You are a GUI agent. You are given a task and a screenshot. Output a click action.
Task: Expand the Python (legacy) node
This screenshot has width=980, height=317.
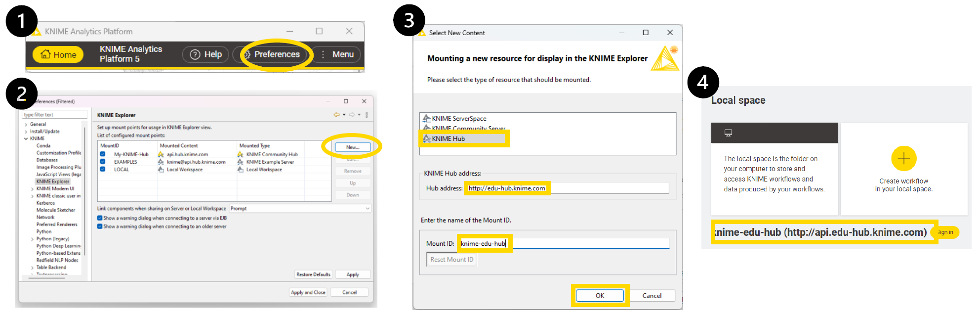point(33,239)
